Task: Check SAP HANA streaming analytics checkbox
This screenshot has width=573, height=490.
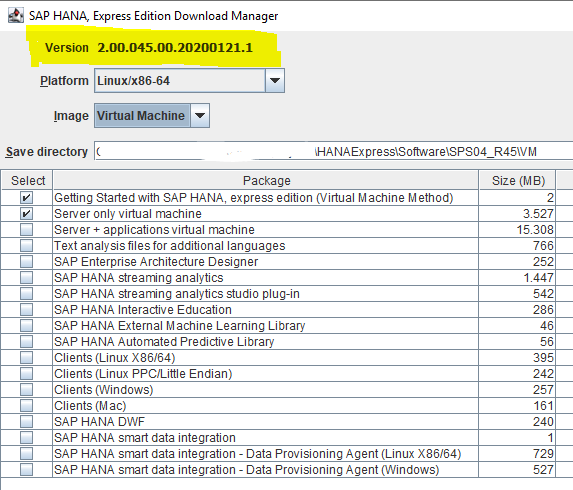Action: [x=26, y=278]
